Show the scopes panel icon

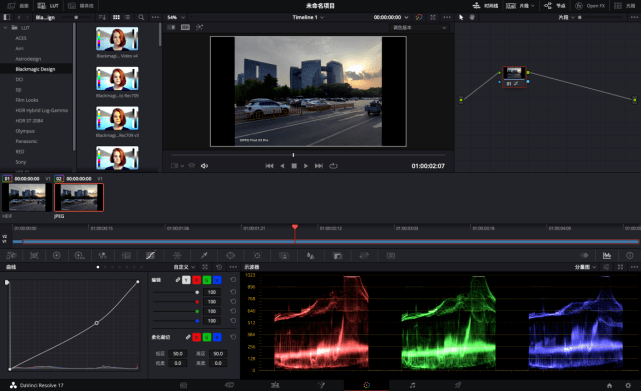607,256
